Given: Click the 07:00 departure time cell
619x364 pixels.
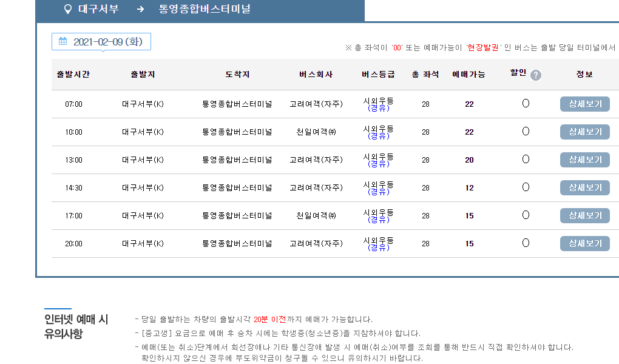Looking at the screenshot, I should (x=74, y=104).
